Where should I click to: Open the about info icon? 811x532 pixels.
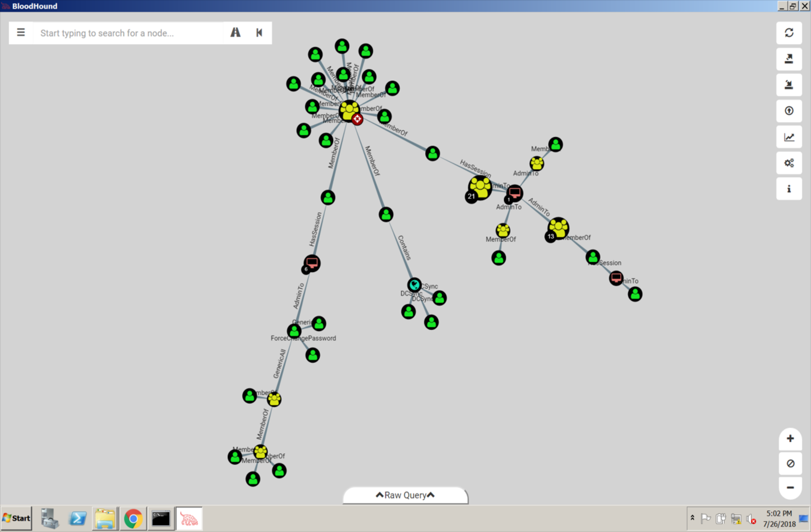tap(789, 189)
